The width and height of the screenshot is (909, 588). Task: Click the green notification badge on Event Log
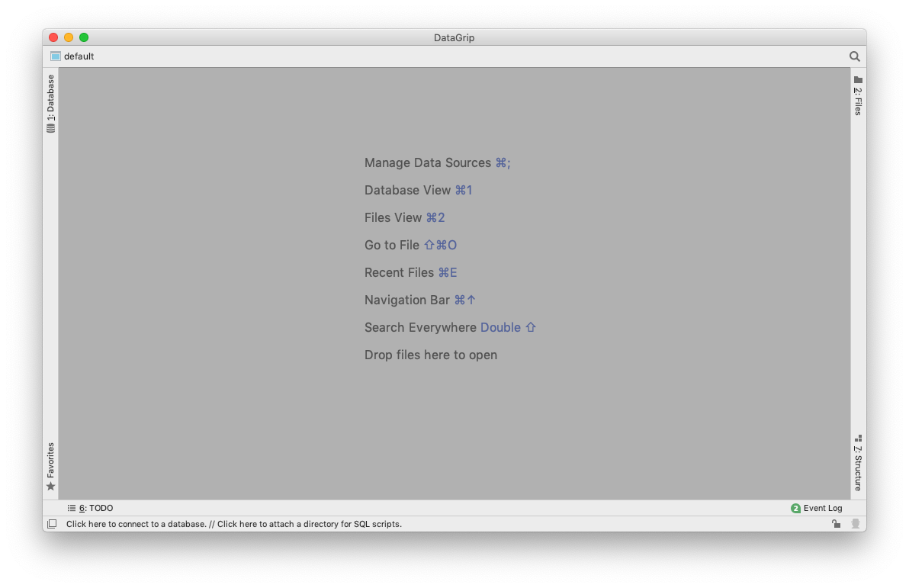795,508
